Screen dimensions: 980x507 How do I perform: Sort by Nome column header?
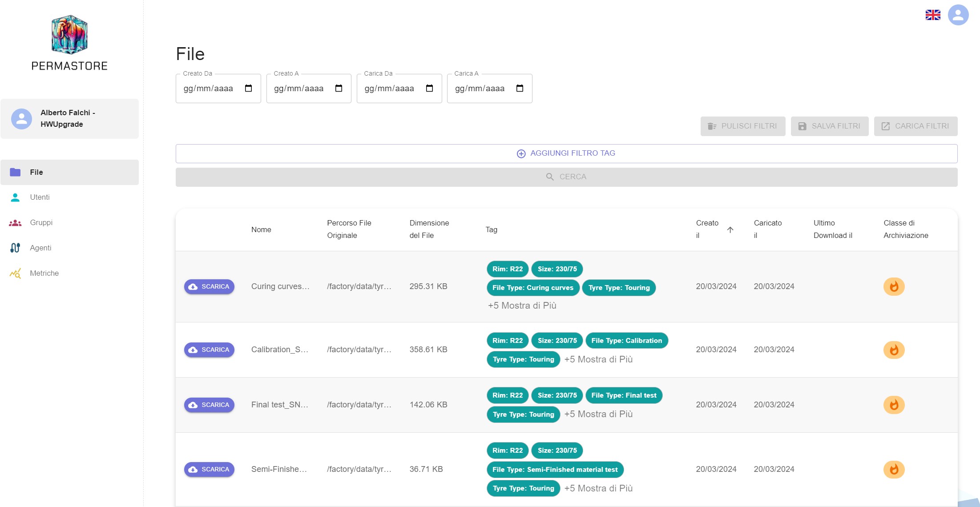click(261, 229)
